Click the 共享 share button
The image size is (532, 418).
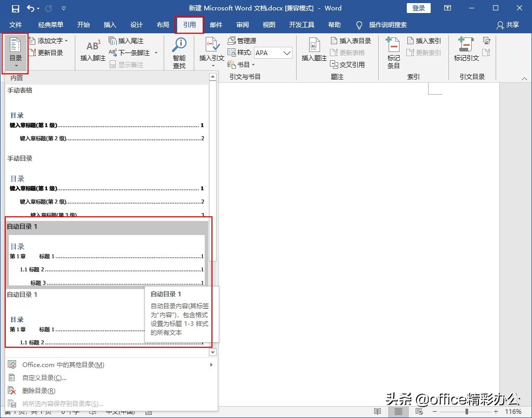click(508, 25)
